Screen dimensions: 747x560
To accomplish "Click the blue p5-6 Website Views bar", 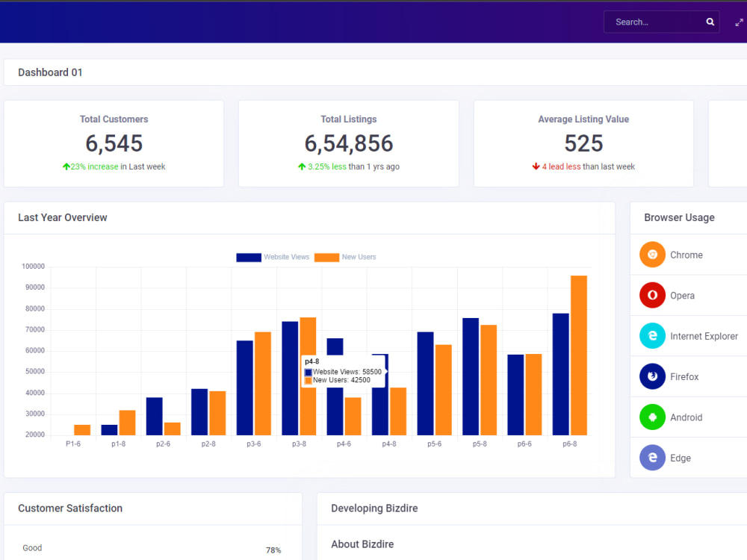I will [426, 383].
